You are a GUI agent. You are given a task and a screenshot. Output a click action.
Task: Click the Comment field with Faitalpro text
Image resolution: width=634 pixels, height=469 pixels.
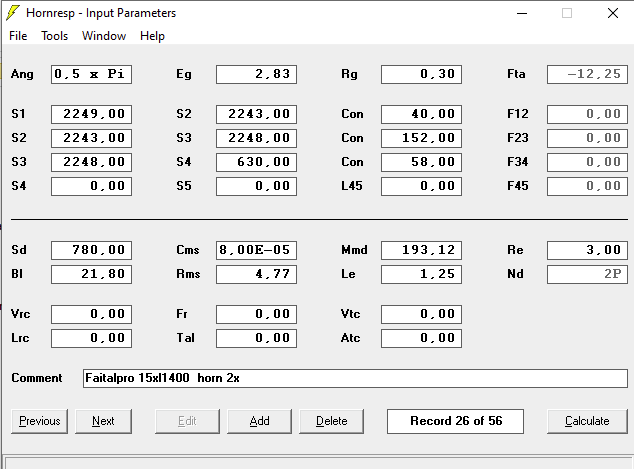click(x=355, y=378)
